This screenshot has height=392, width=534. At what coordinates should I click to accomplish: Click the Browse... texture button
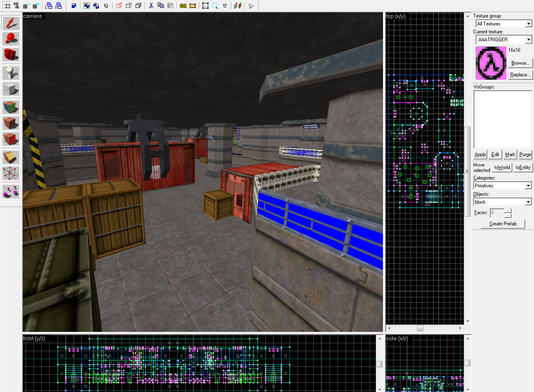tap(520, 63)
